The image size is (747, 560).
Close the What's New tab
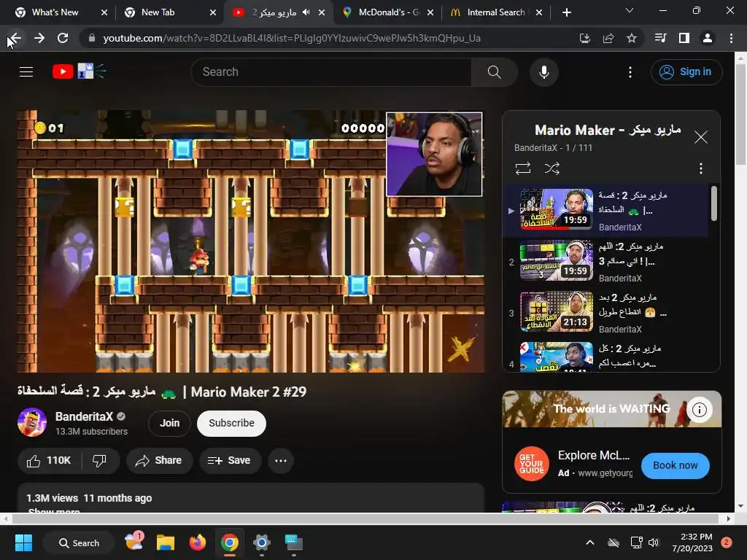click(104, 12)
